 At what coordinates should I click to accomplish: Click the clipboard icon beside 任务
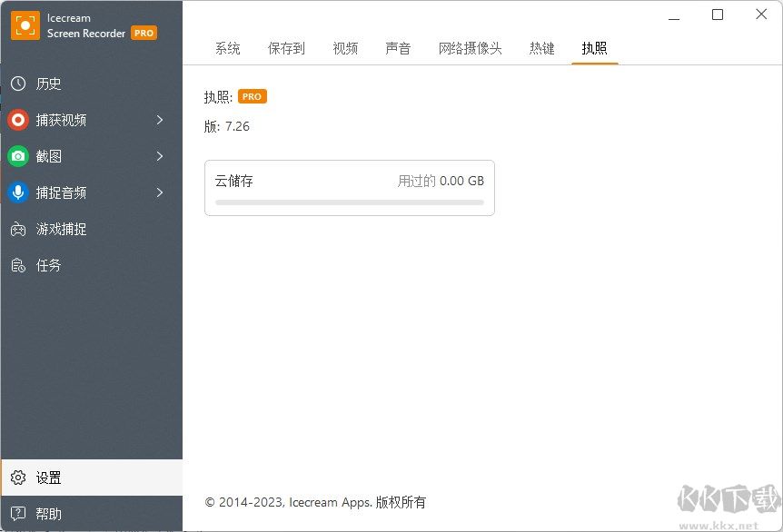18,265
